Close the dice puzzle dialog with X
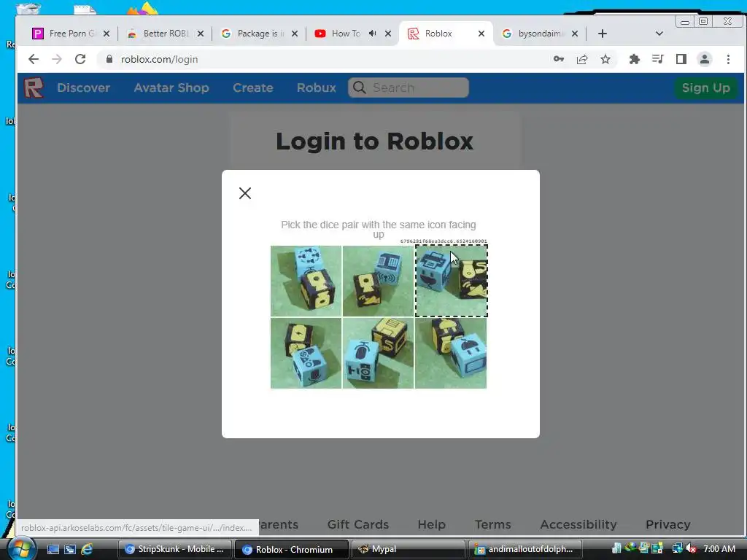This screenshot has height=560, width=747. (x=245, y=192)
